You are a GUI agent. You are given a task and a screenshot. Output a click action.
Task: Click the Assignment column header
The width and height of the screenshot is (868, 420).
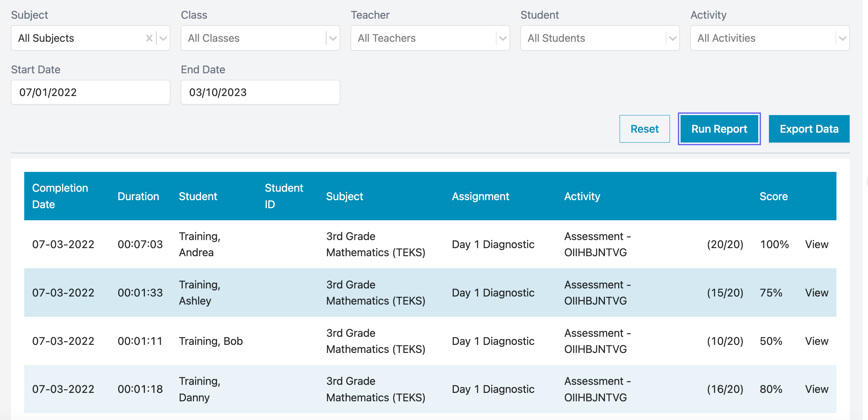click(480, 196)
